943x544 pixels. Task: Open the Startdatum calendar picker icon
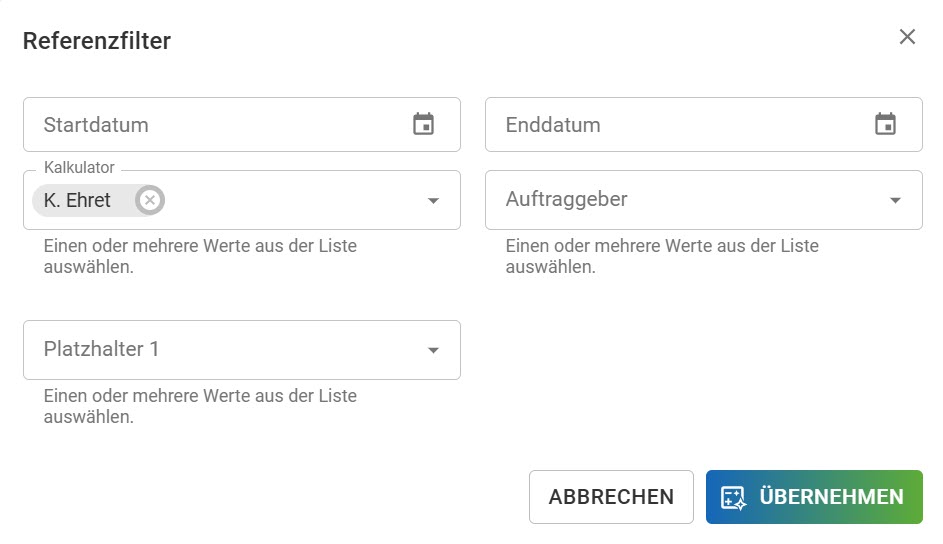423,124
